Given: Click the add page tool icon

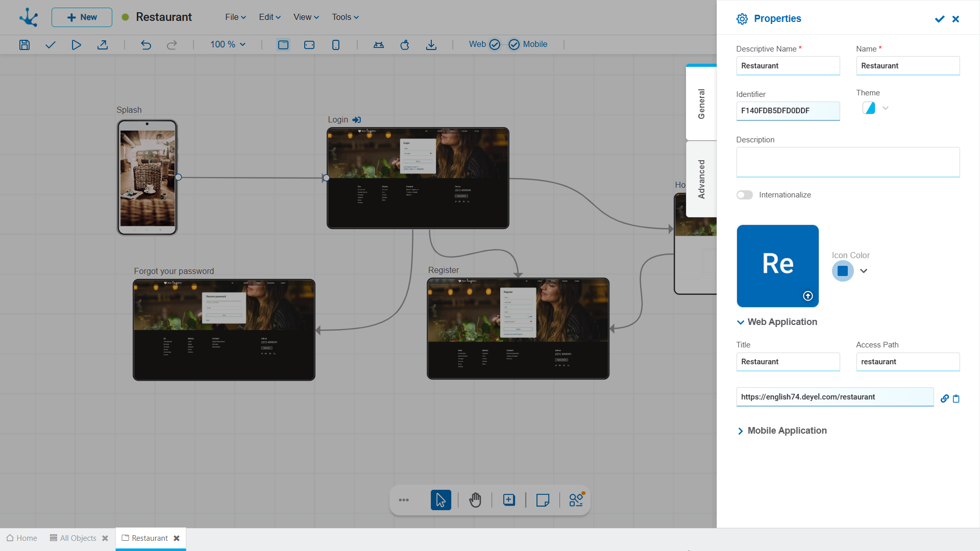Looking at the screenshot, I should [509, 500].
